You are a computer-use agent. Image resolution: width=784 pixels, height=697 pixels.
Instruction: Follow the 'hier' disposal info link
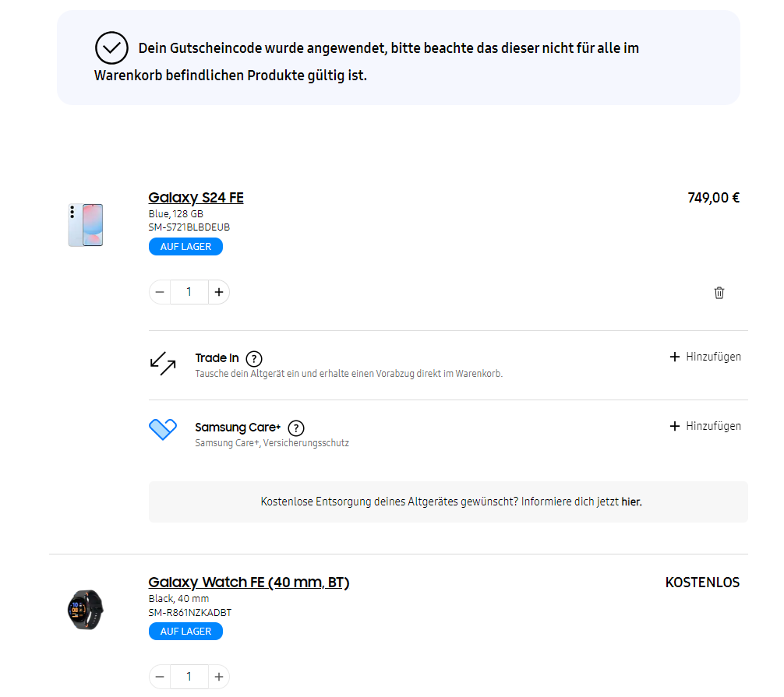[x=631, y=502]
